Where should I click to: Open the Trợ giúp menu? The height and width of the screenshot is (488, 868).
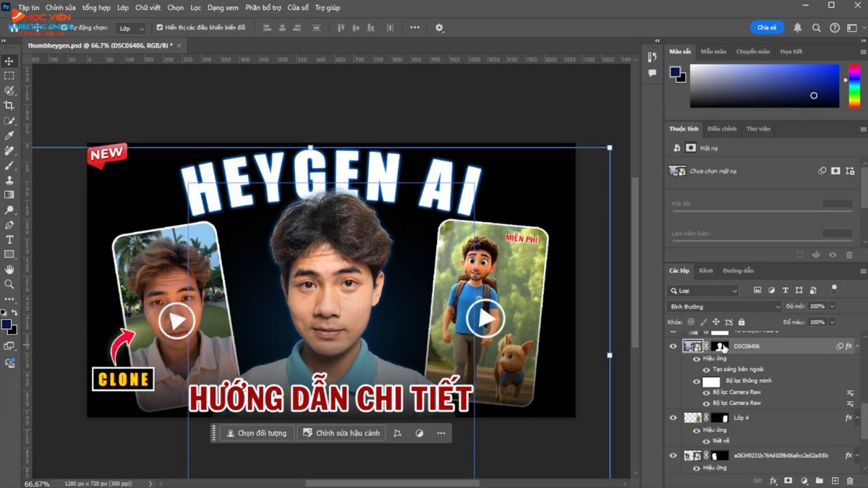(327, 7)
